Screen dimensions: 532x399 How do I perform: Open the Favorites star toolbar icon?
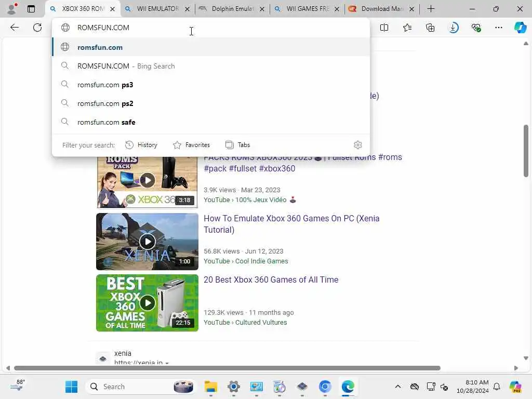(x=407, y=28)
